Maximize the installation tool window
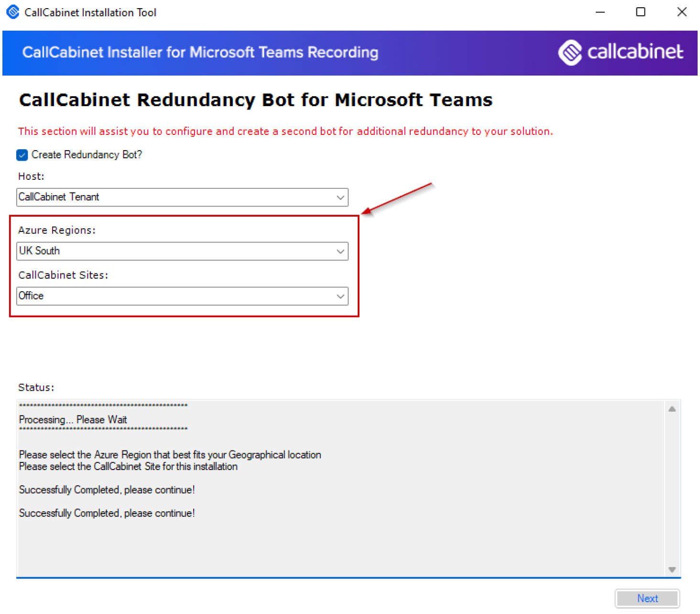700x614 pixels. tap(641, 12)
